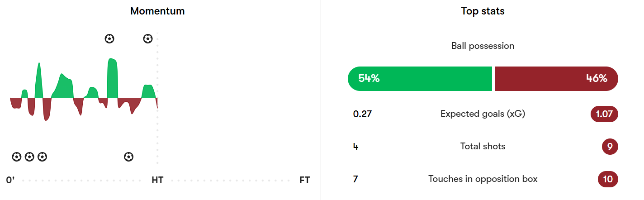This screenshot has width=644, height=200.
Task: Click the 10 touches in box badge
Action: [x=608, y=179]
